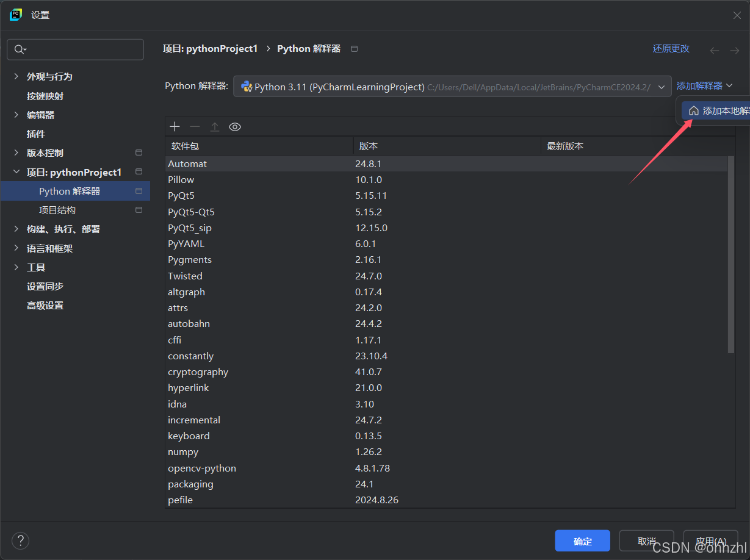Click the settings search magnifier icon
750x560 pixels.
[x=21, y=49]
